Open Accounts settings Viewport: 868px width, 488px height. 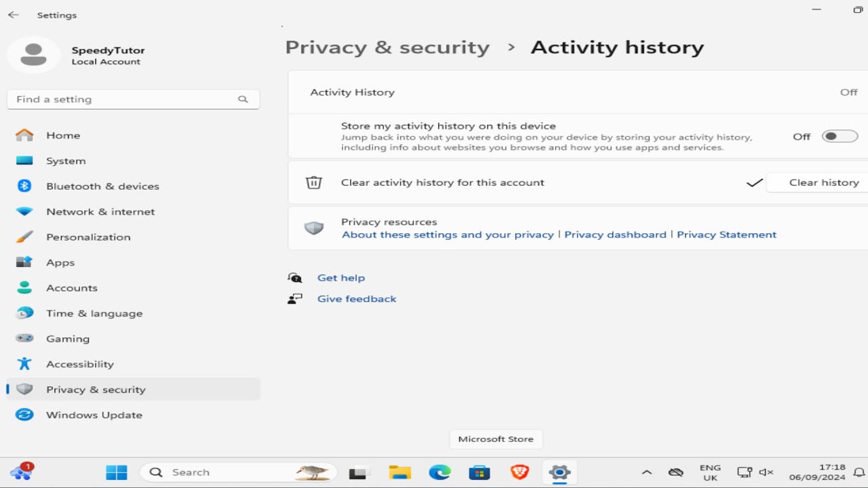tap(134, 287)
